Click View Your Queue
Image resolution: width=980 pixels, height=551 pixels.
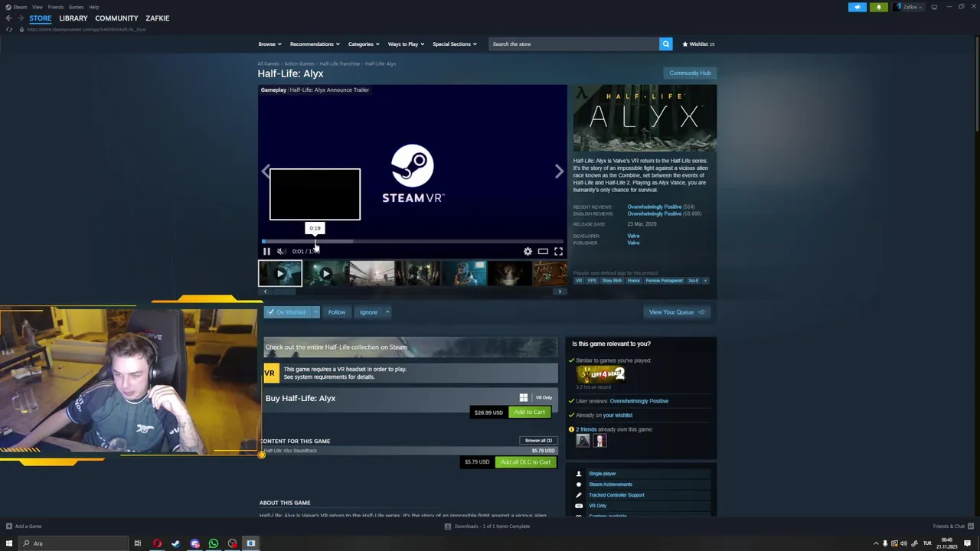click(677, 312)
